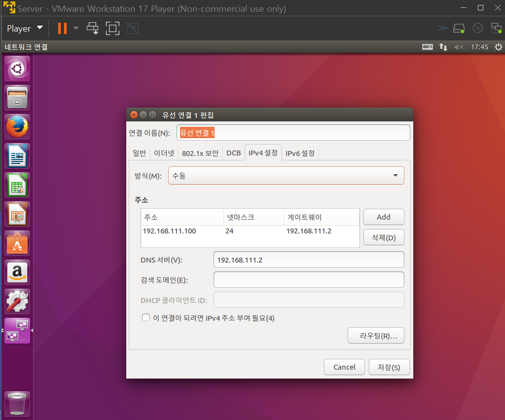Minimize the connection editing dialog
Image resolution: width=505 pixels, height=420 pixels.
(144, 115)
